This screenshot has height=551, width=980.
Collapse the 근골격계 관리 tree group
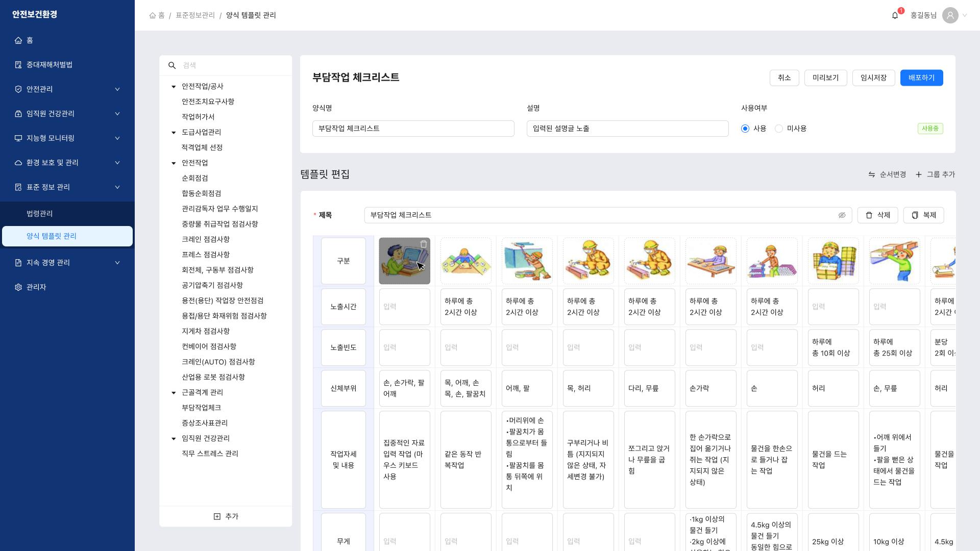(x=174, y=393)
